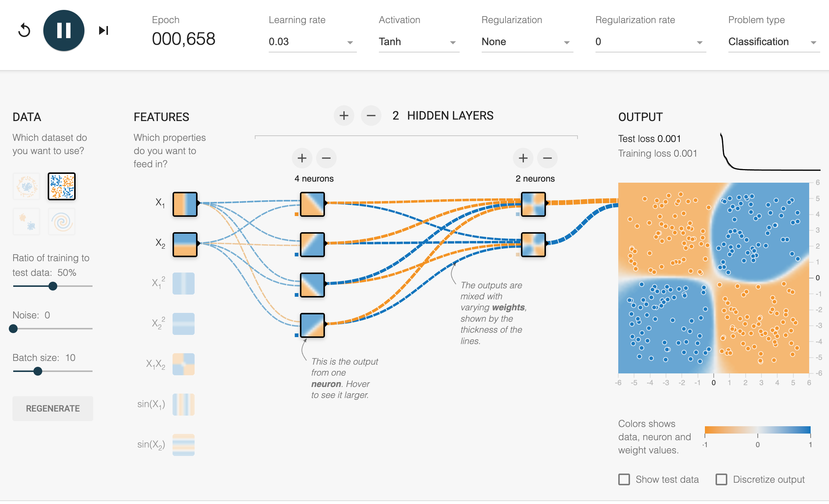
Task: Add a hidden layer with the plus icon
Action: pos(344,116)
